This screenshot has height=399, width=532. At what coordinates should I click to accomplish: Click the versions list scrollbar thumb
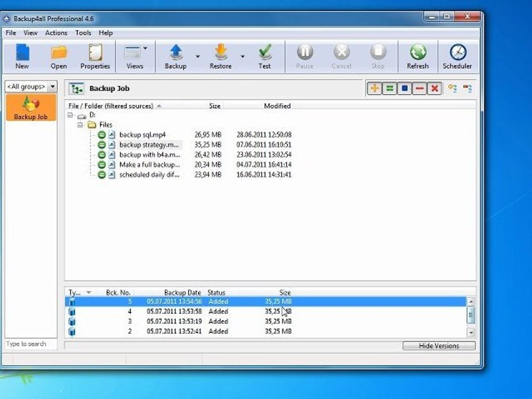[471, 315]
